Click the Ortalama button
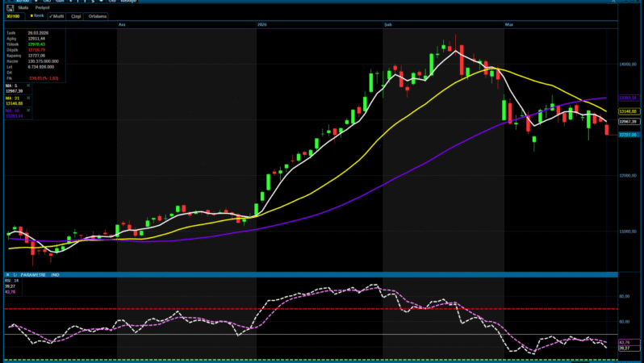 pos(98,15)
